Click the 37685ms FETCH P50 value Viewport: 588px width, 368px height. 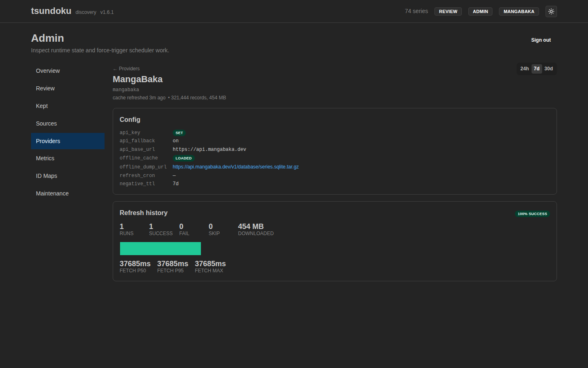[135, 264]
